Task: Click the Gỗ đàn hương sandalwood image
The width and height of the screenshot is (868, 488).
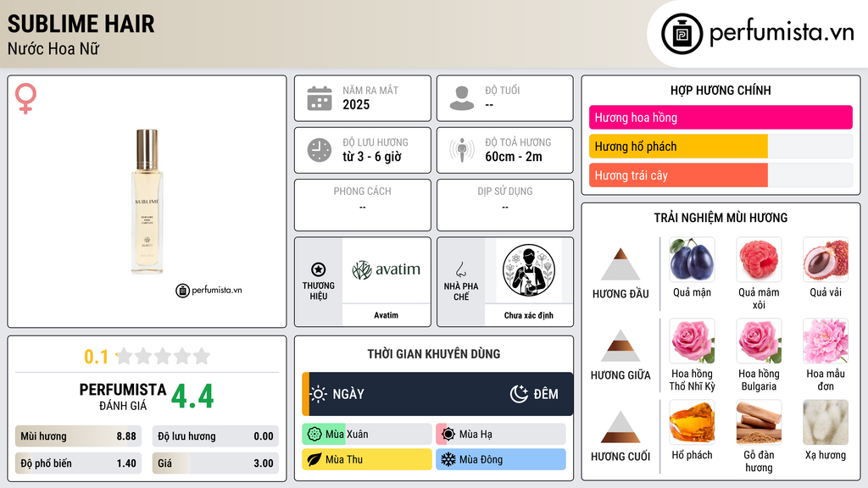Action: pos(759,422)
